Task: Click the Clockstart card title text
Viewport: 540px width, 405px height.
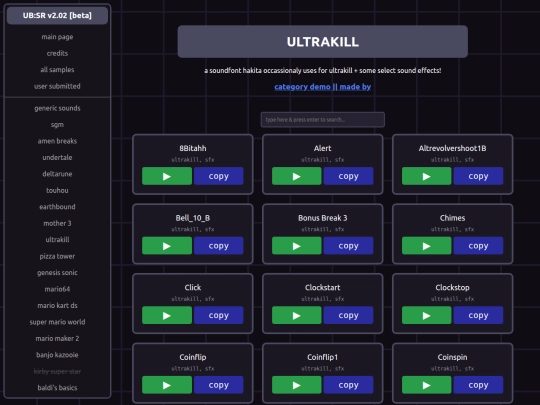Action: point(322,288)
